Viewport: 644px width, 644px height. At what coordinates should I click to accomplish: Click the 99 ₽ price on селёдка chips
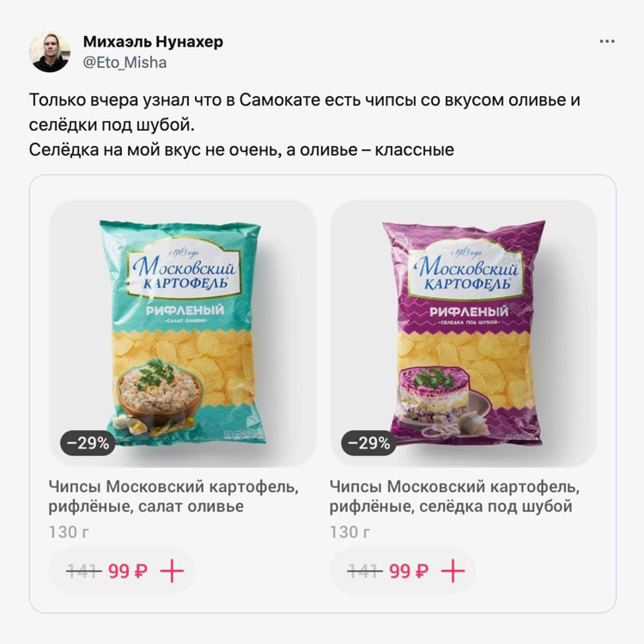click(409, 571)
